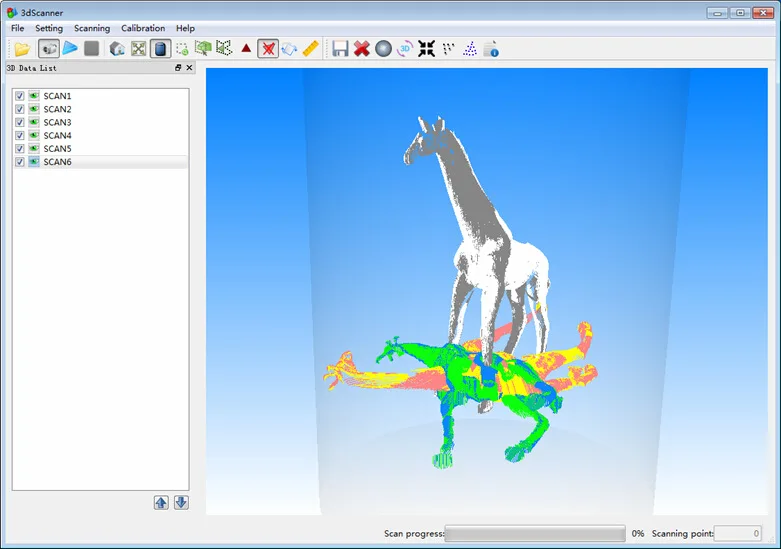Open the File menu
This screenshot has height=549, width=781.
click(17, 28)
